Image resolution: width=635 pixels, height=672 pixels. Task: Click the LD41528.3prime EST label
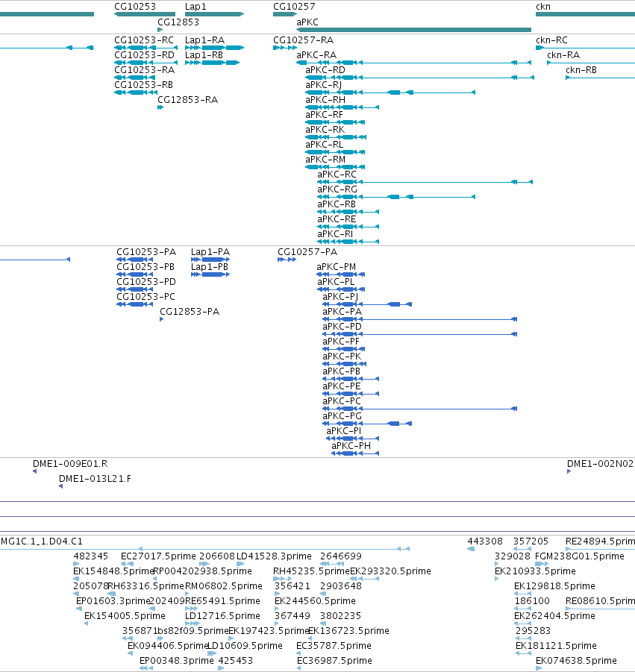pyautogui.click(x=274, y=556)
